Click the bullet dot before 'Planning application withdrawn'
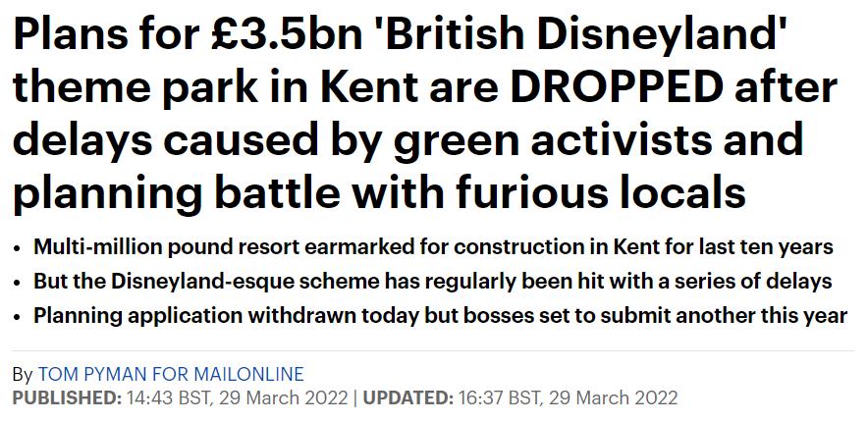868x422 pixels. click(x=18, y=317)
